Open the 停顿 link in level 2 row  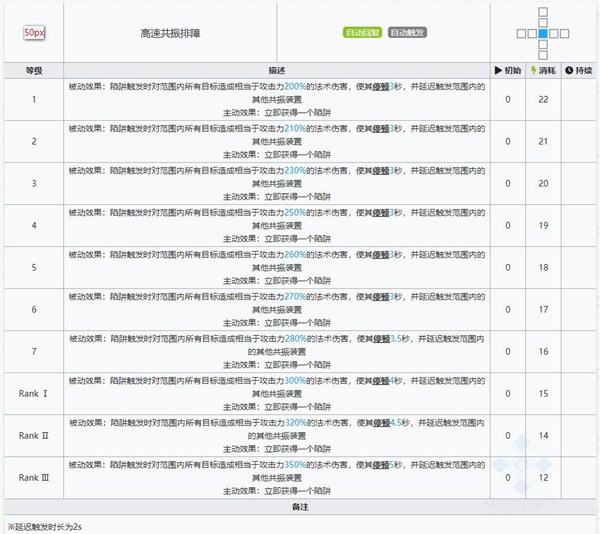click(381, 129)
